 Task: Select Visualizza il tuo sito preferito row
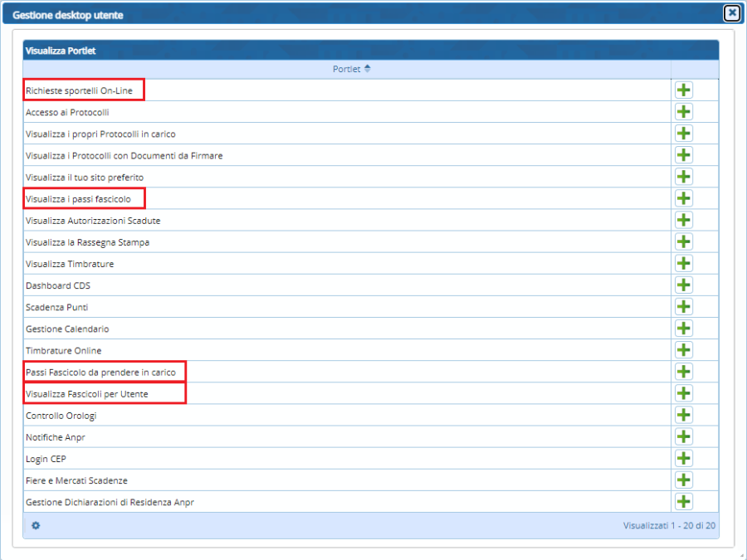(85, 178)
